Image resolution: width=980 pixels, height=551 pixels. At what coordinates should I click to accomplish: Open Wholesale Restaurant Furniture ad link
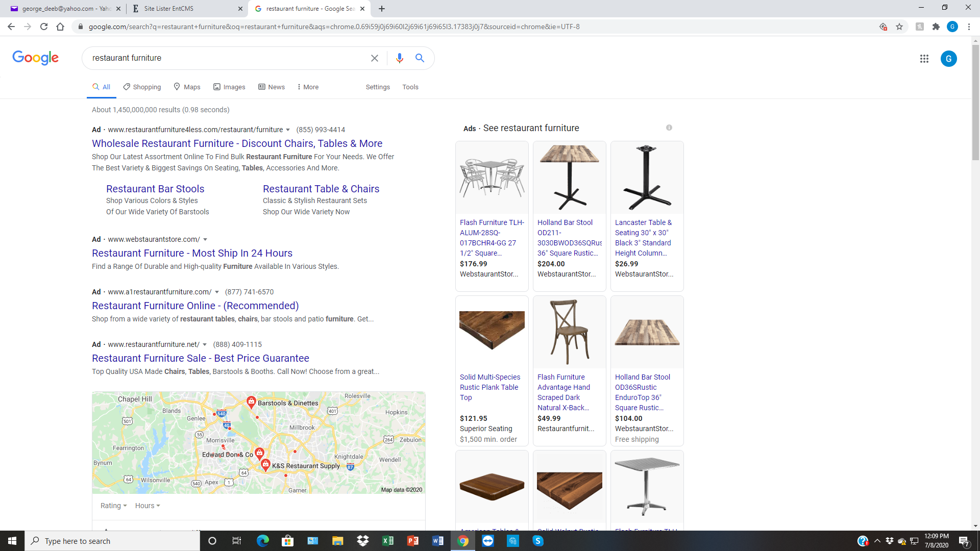tap(237, 143)
